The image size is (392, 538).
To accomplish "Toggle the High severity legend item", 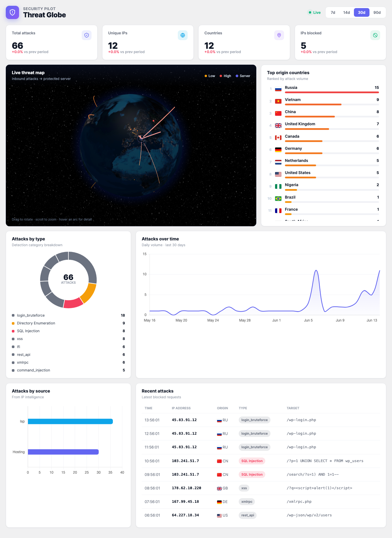I will pos(225,76).
